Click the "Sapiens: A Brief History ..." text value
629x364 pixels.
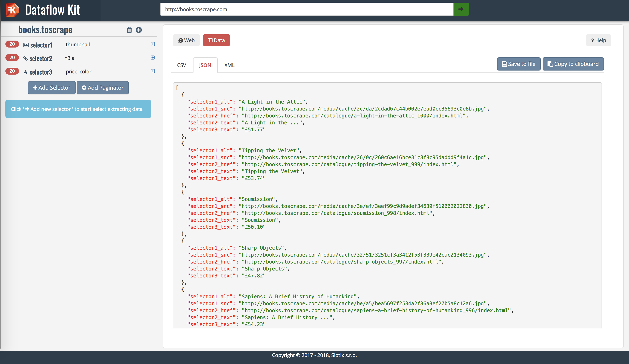(x=287, y=317)
